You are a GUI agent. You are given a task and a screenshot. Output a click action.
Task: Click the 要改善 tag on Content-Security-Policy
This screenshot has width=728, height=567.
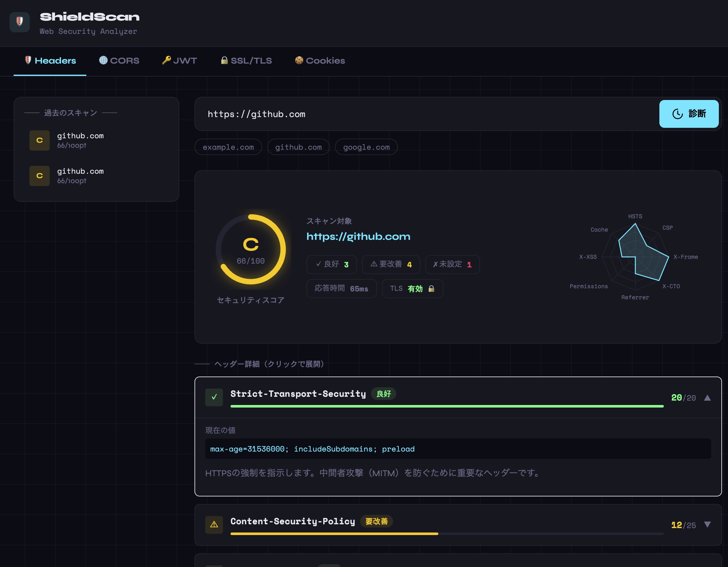[x=376, y=521]
